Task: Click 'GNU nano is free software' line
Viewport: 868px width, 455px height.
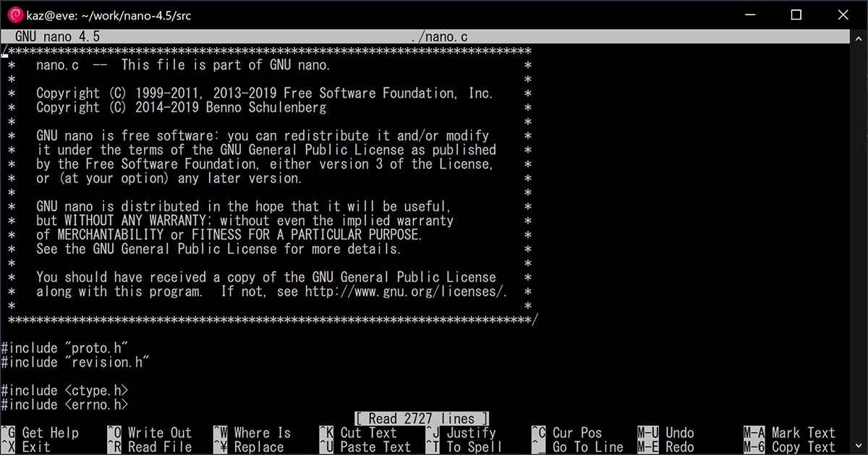Action: pos(263,136)
